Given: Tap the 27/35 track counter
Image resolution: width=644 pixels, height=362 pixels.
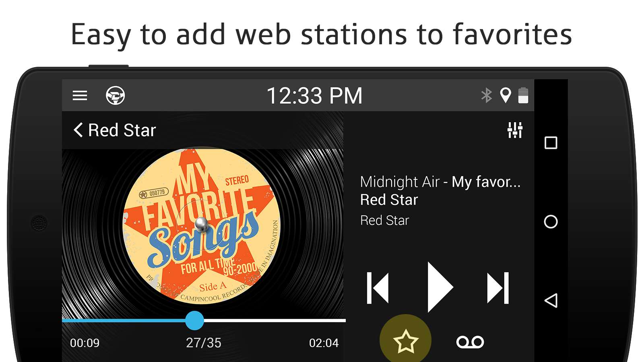Looking at the screenshot, I should [204, 343].
